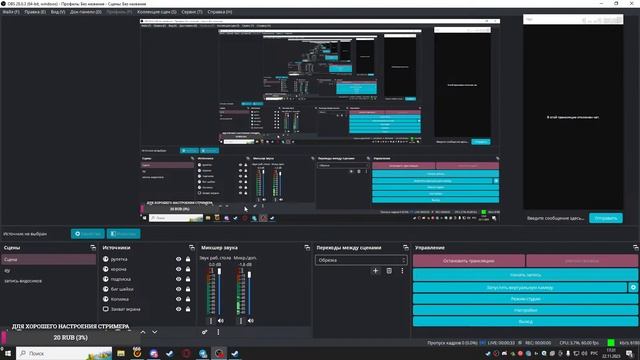Open the 'Обрезка' transition dropdown
Viewport: 640px width, 360px height.
coord(361,260)
